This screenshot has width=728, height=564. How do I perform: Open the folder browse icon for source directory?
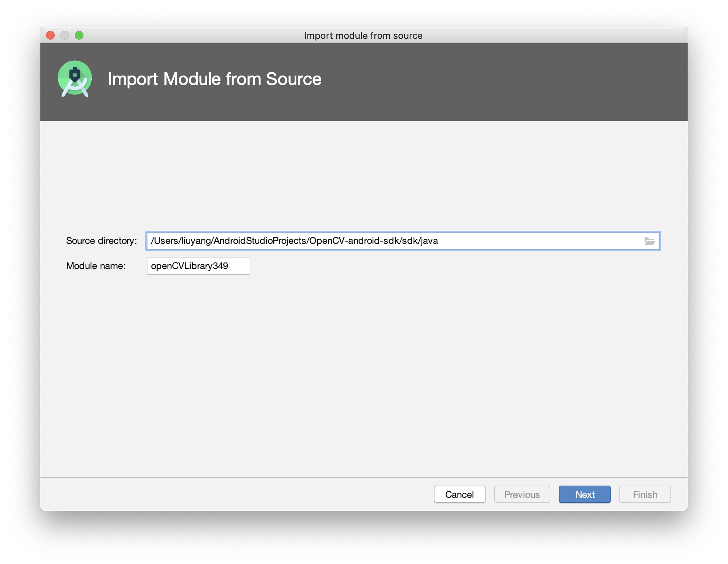point(649,241)
